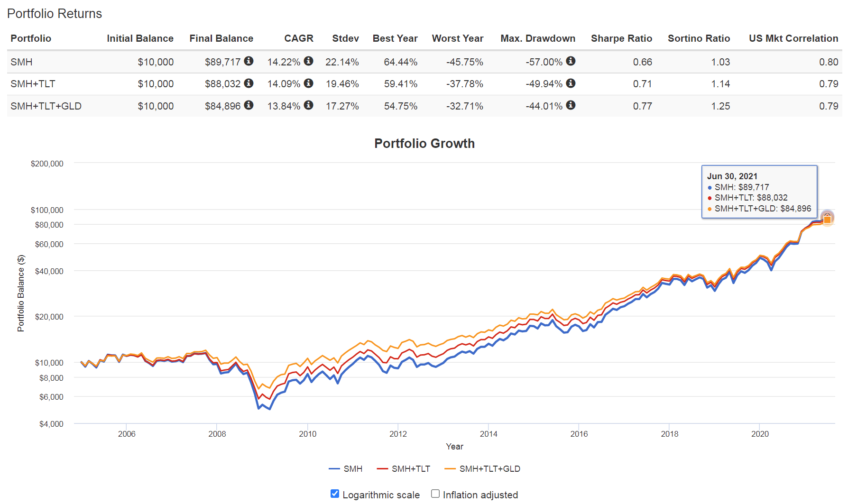Click best year value 64.44%
Image resolution: width=848 pixels, height=504 pixels.
pyautogui.click(x=401, y=62)
